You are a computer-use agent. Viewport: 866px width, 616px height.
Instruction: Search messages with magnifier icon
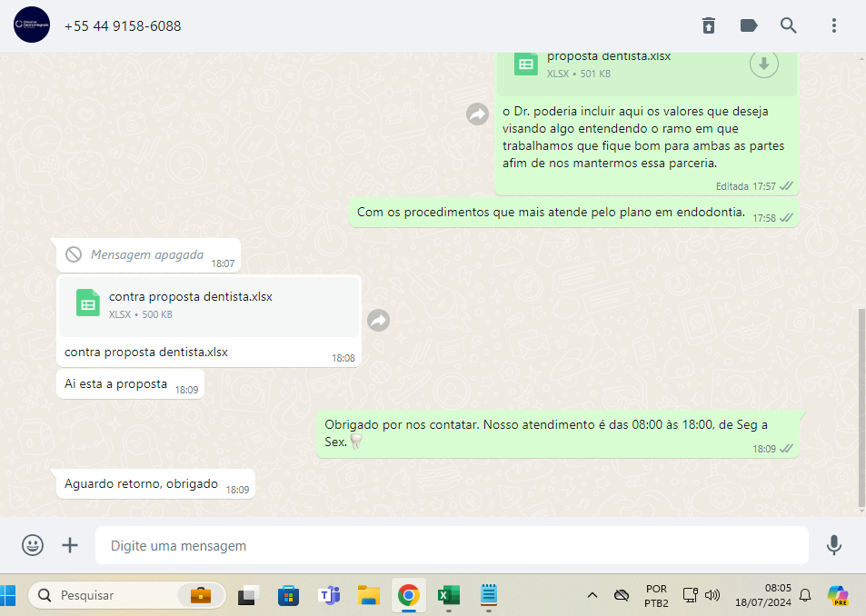tap(788, 25)
